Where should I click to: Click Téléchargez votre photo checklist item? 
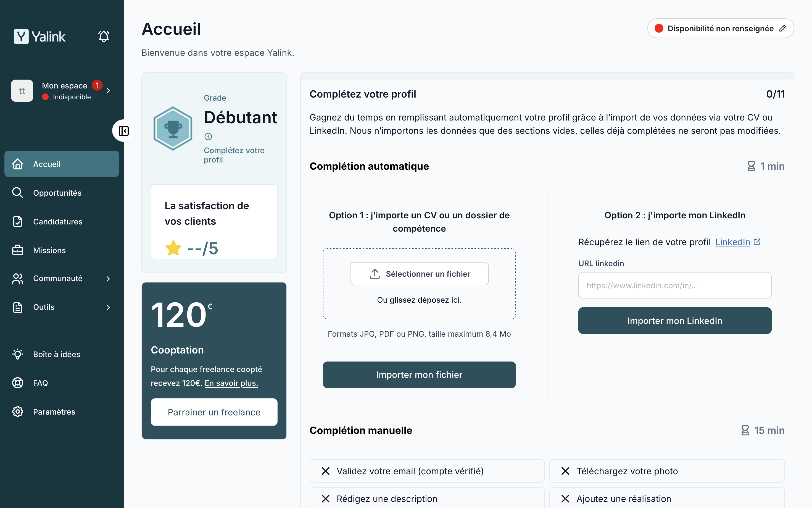click(x=667, y=471)
